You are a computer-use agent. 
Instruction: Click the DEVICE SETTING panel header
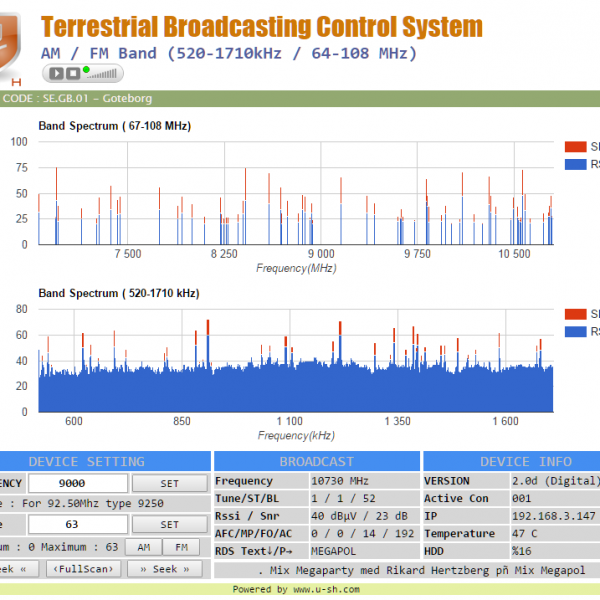pos(105,461)
